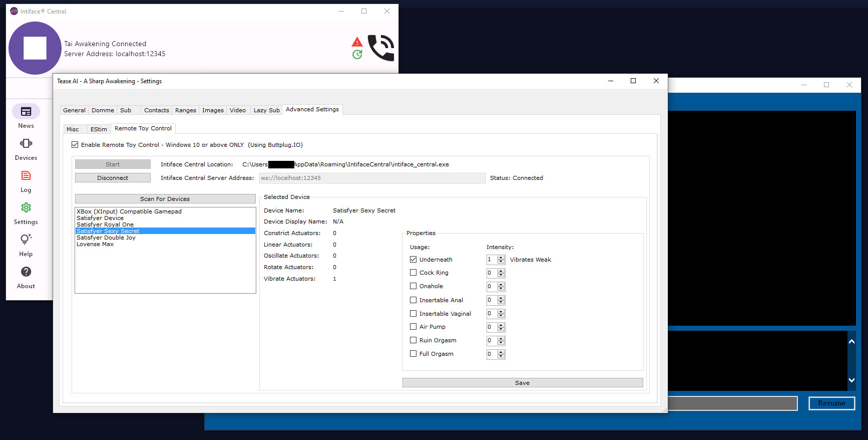Click the scroll-up chevron in the blue window
Viewport: 868px width, 440px height.
click(x=851, y=341)
